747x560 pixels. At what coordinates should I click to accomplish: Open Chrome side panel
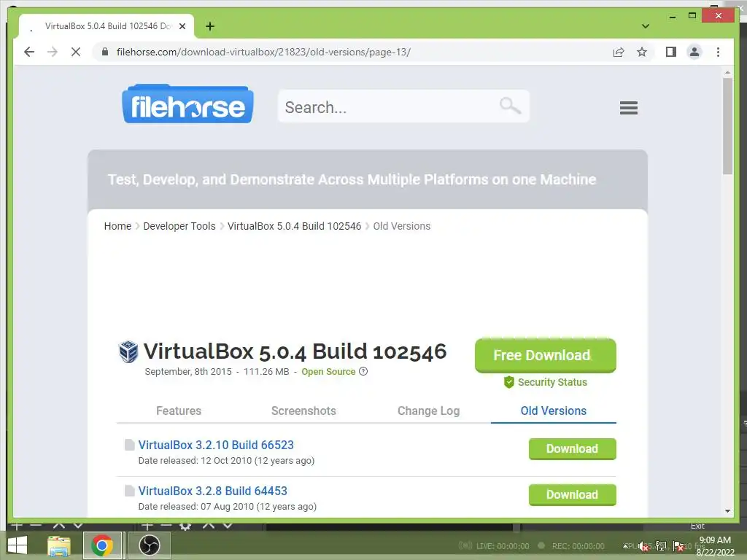[671, 52]
